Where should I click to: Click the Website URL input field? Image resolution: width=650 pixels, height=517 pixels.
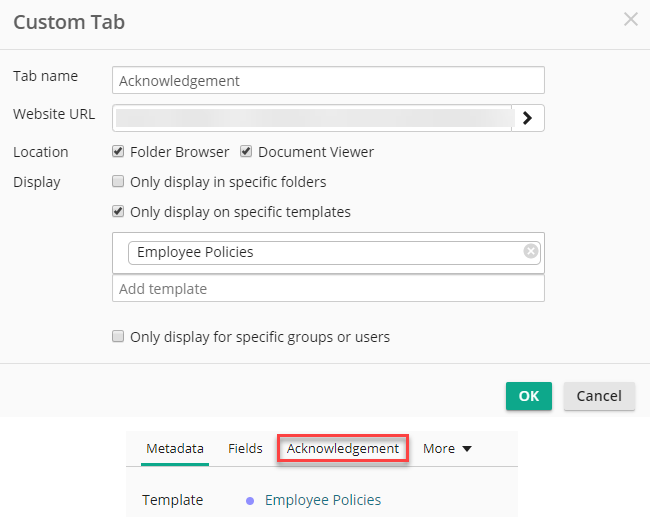tap(312, 118)
